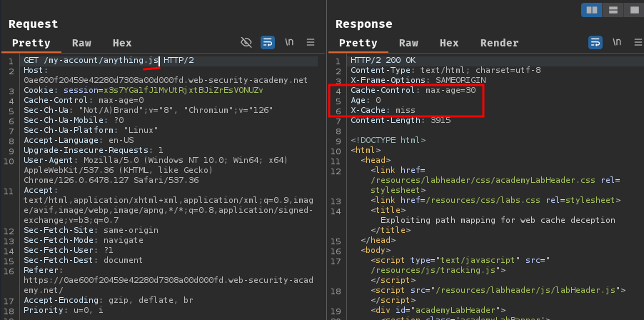Click HTTP/2 200 OK status line
This screenshot has width=644, height=320.
[x=383, y=61]
